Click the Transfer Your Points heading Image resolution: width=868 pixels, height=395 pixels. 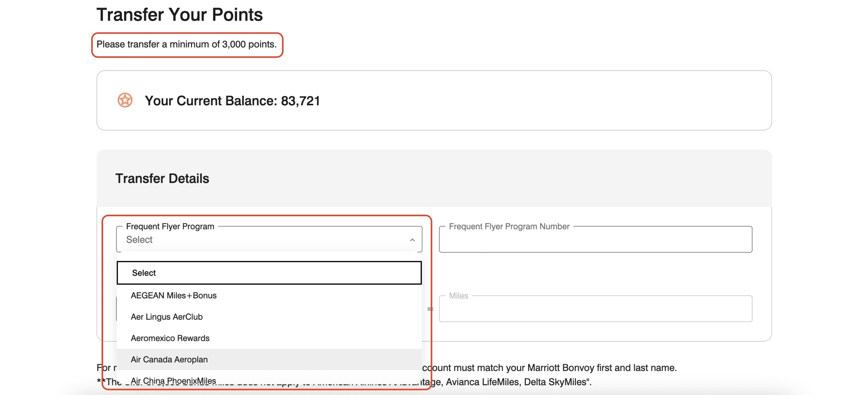pos(179,15)
